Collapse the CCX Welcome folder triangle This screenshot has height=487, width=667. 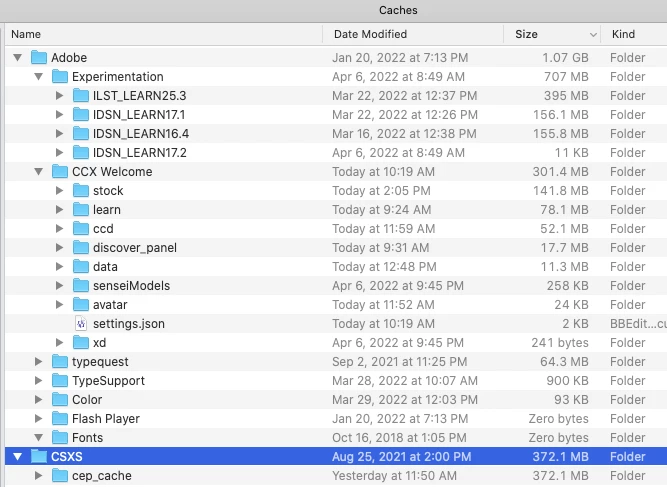tap(39, 172)
